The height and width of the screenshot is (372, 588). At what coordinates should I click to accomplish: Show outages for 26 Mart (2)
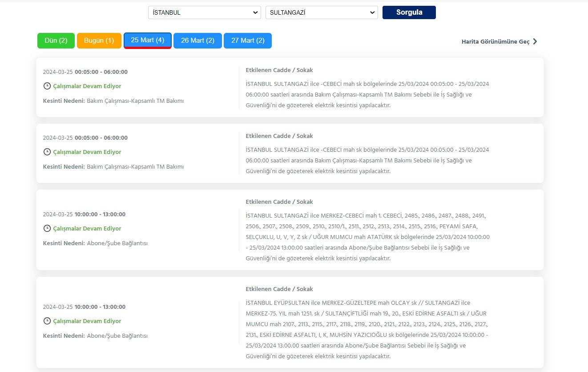pyautogui.click(x=197, y=40)
